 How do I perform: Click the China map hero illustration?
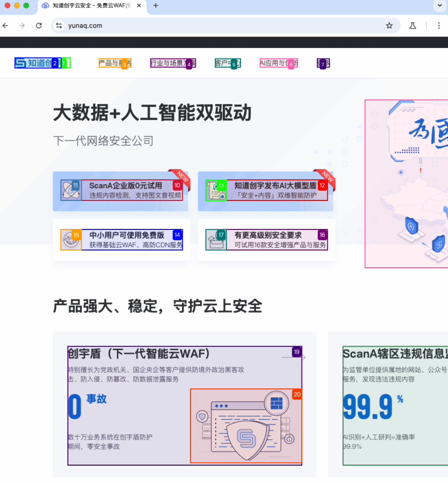point(406,184)
